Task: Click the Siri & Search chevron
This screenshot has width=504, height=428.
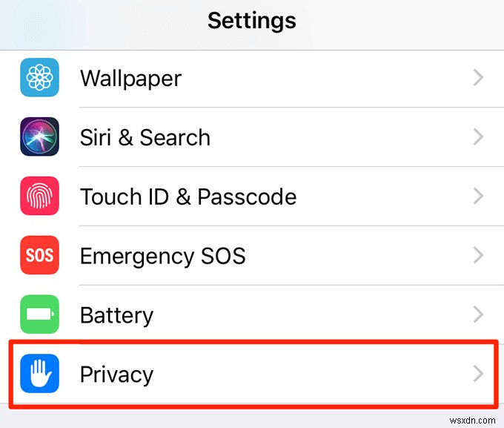Action: click(x=478, y=137)
